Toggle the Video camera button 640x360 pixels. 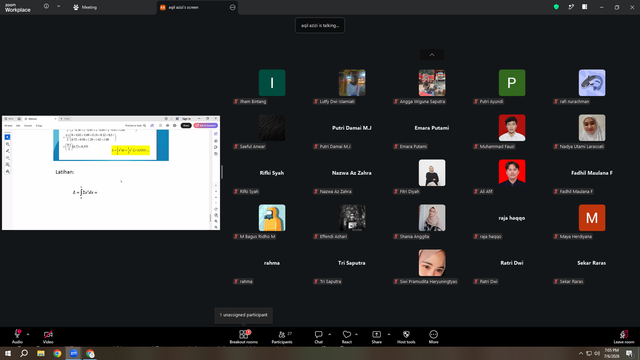pyautogui.click(x=48, y=336)
